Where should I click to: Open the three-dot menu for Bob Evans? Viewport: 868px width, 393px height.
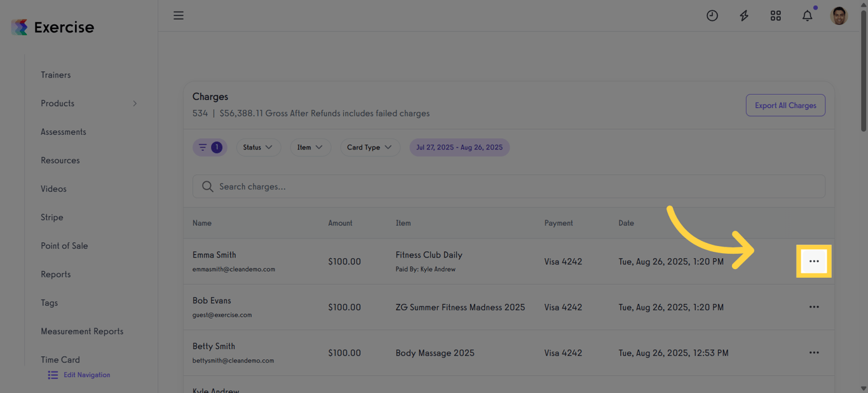pos(814,307)
